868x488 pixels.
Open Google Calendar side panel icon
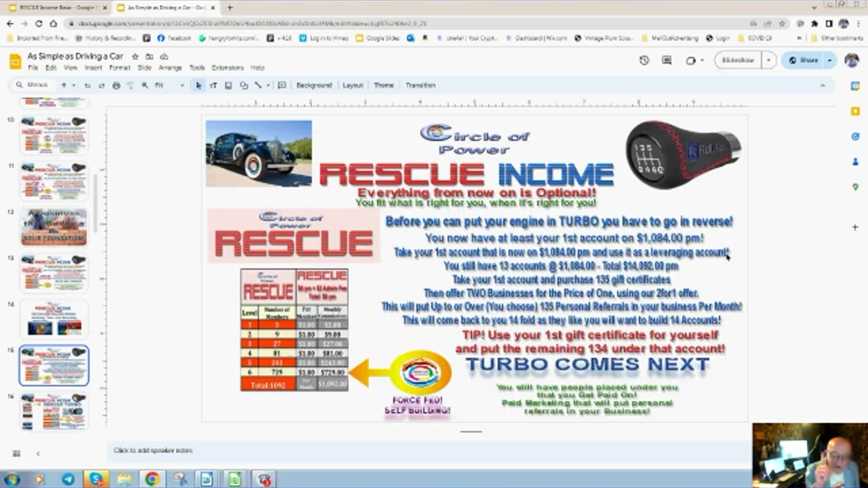click(856, 86)
